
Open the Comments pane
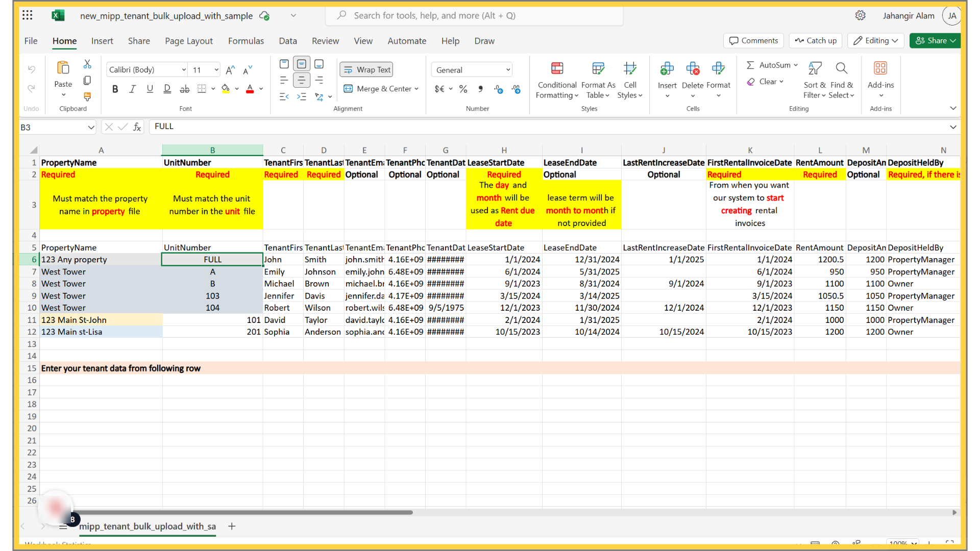pos(754,41)
